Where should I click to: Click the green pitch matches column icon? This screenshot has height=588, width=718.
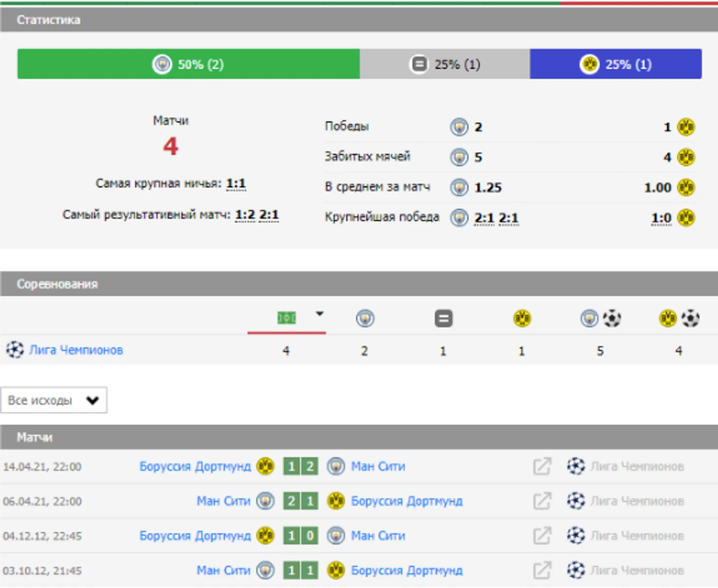coord(286,318)
